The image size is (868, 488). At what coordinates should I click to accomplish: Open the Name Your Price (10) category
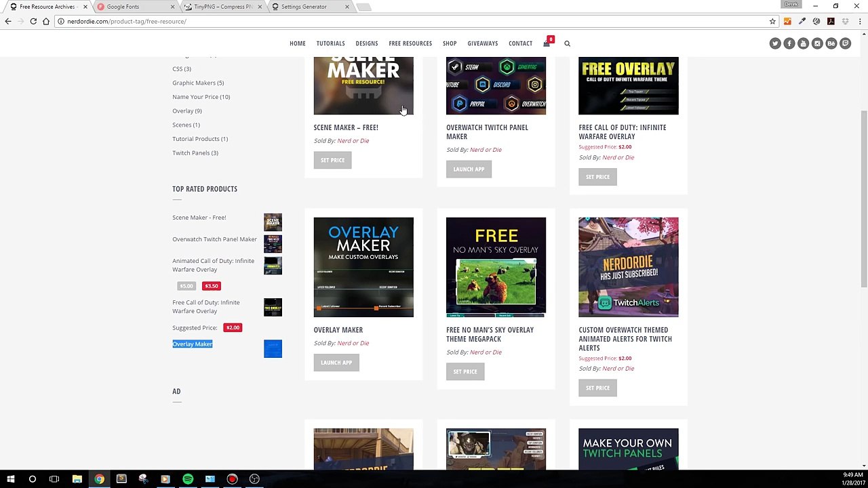(x=201, y=97)
